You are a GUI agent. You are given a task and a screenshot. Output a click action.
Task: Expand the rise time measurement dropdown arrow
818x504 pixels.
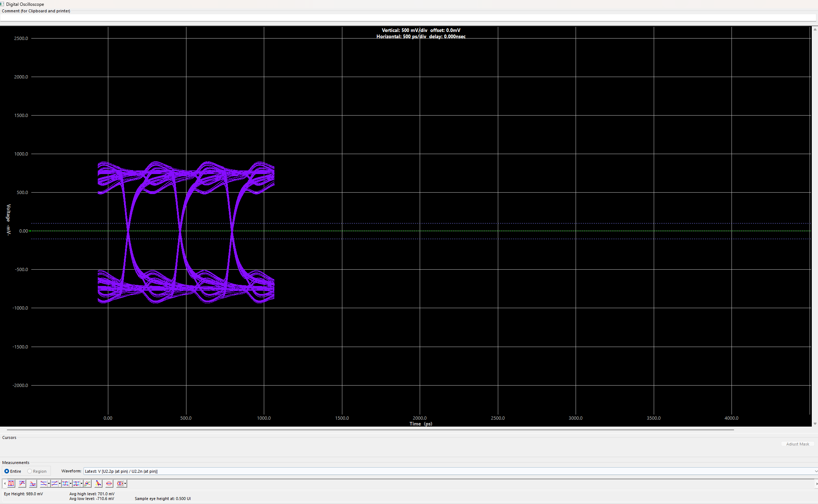(60, 484)
